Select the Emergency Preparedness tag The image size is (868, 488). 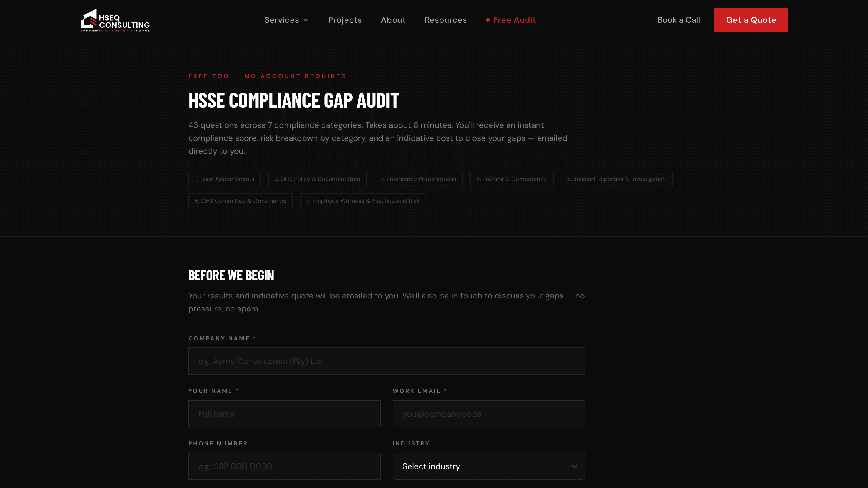pos(418,179)
